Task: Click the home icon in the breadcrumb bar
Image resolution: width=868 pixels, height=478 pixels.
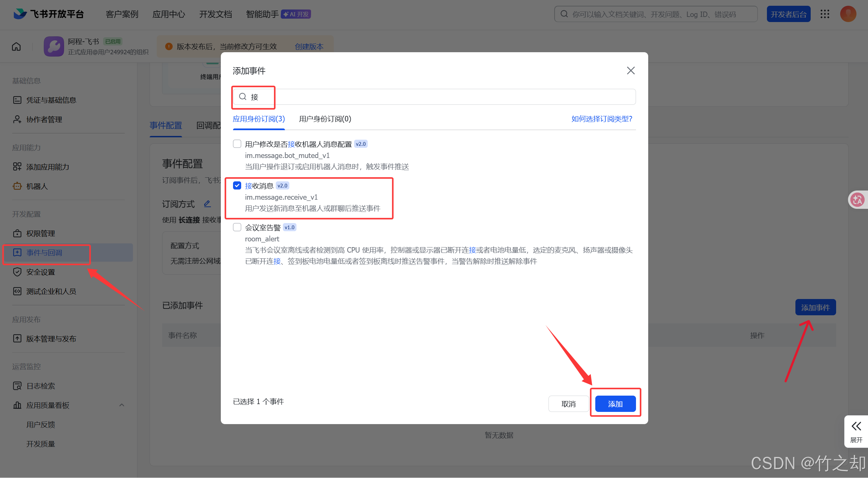Action: point(16,46)
